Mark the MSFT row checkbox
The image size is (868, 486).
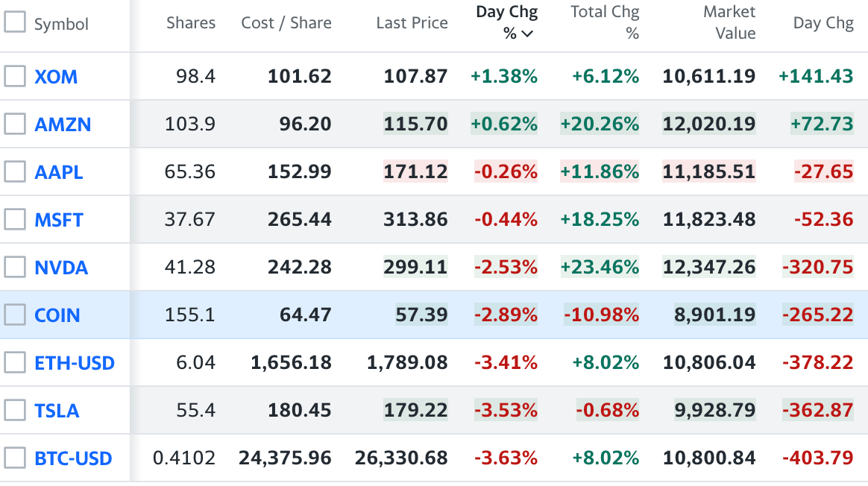pyautogui.click(x=15, y=219)
